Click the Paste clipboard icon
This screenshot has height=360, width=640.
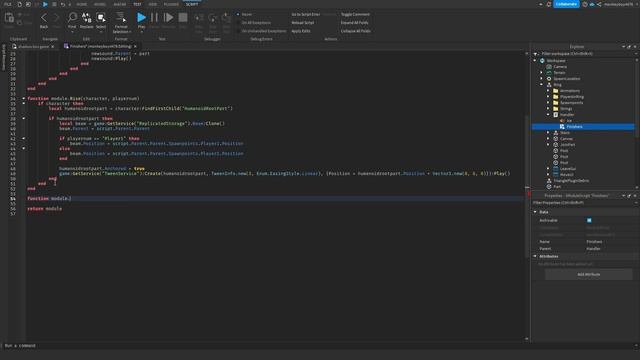[x=9, y=18]
